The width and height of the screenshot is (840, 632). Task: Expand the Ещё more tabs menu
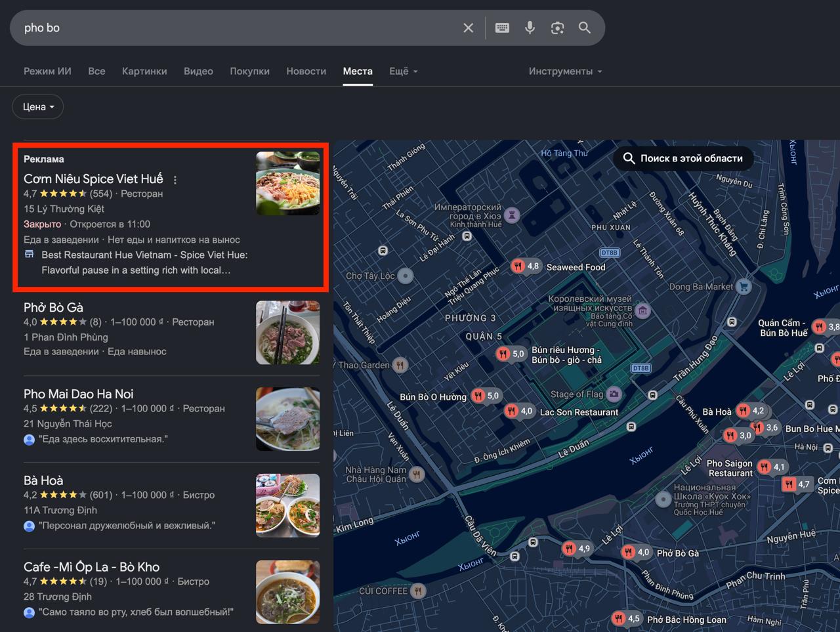click(403, 71)
